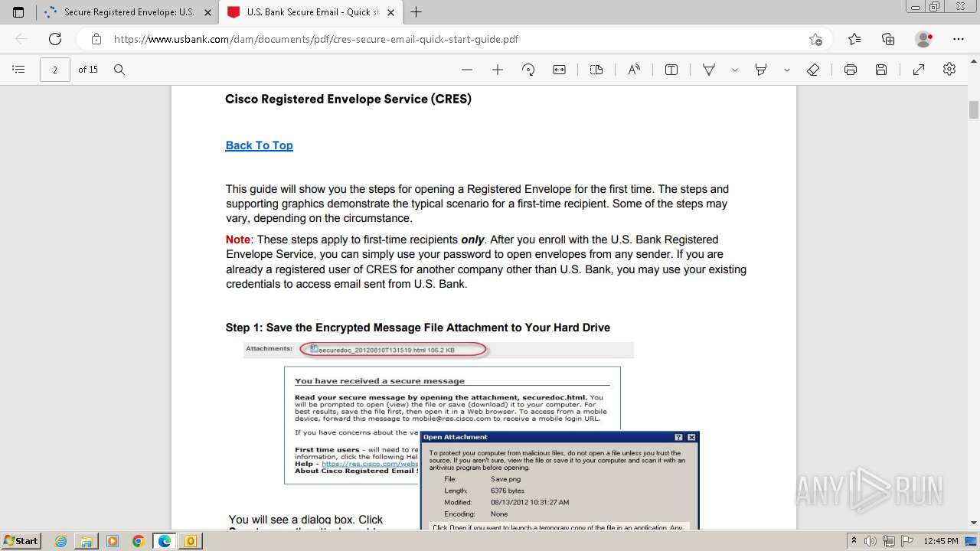Open Windows Media Player from taskbar
The height and width of the screenshot is (551, 980).
[113, 541]
